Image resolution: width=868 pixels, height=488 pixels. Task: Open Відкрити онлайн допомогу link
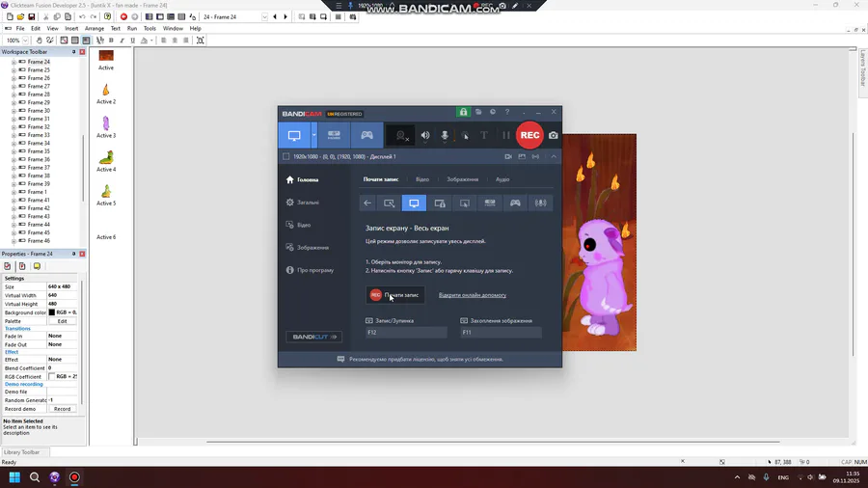473,295
